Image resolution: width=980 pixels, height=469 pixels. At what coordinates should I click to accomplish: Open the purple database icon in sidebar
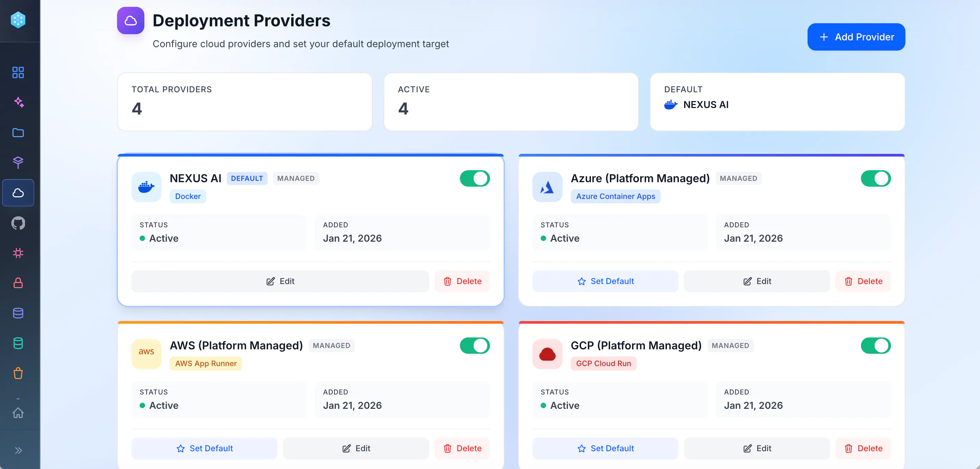[18, 313]
